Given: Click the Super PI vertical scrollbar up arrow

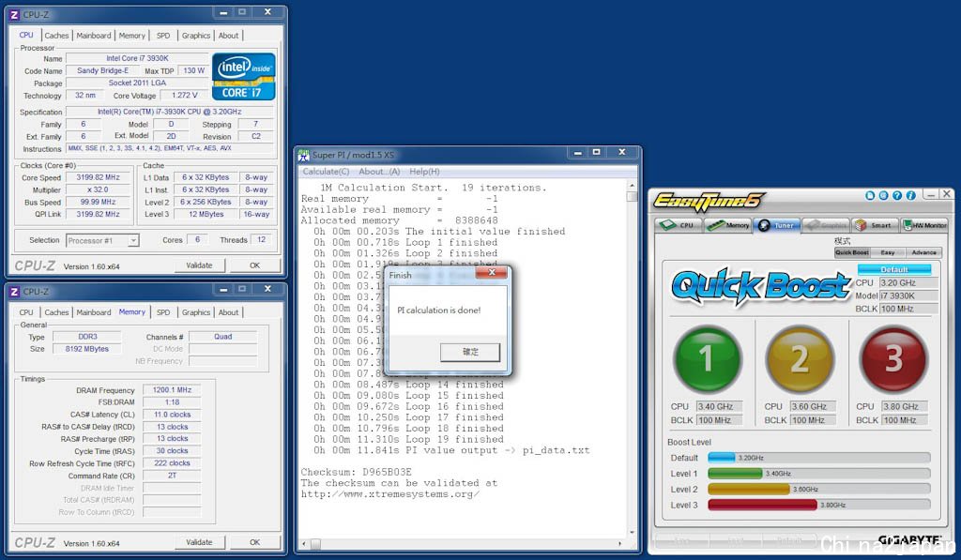Looking at the screenshot, I should click(632, 185).
